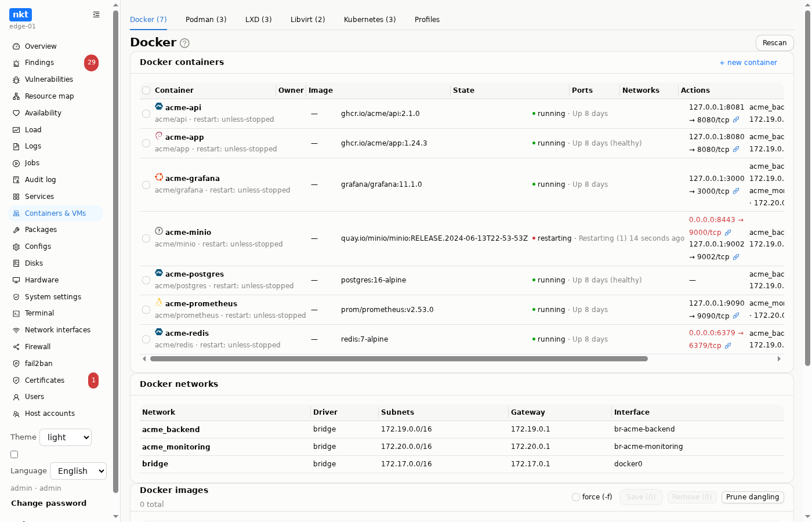The image size is (812, 522).
Task: Switch to the LXD (3) tab
Action: click(x=259, y=20)
